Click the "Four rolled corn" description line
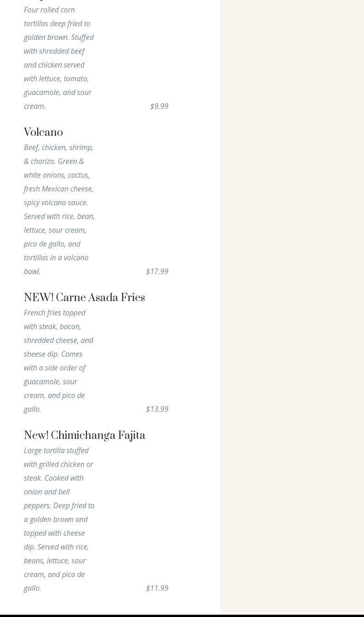The height and width of the screenshot is (617, 364). [49, 10]
